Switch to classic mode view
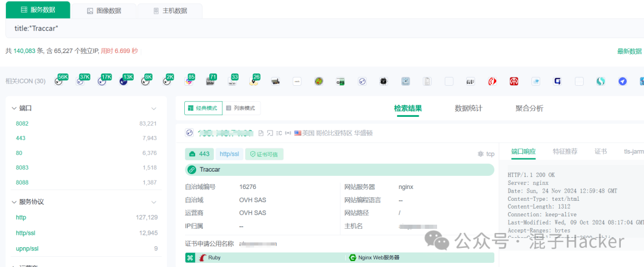This screenshot has height=267, width=644. tap(203, 108)
